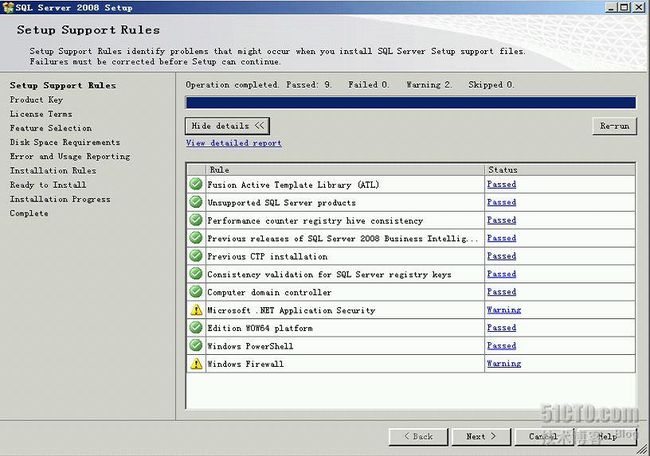This screenshot has width=650, height=456.
Task: Click the passed icon for Previous releases of SQL Server 2008
Action: [x=196, y=238]
